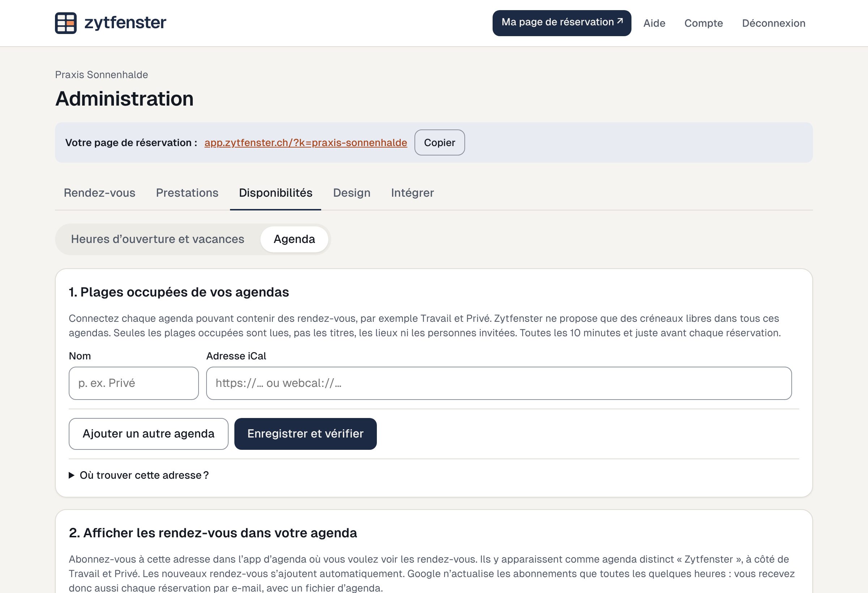
Task: Select the Agenda segment
Action: 294,239
